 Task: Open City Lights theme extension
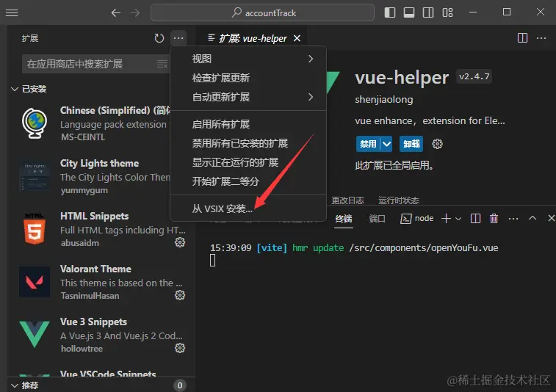95,176
